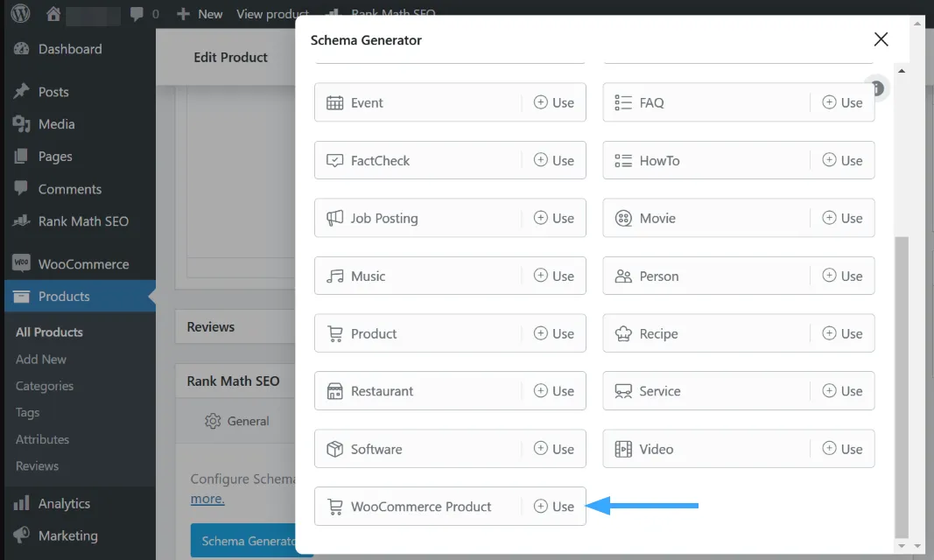The height and width of the screenshot is (560, 934).
Task: Click the info icon near the modal scrollbar
Action: pos(877,88)
